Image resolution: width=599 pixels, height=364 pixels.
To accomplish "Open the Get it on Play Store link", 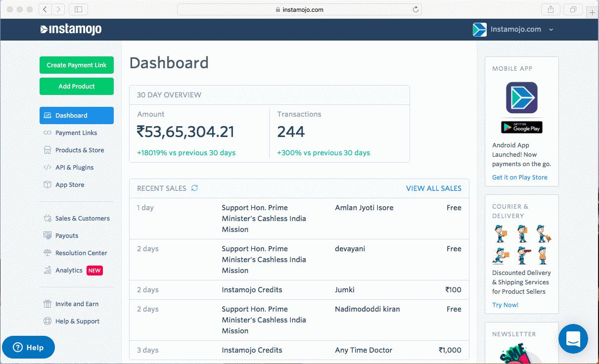I will pos(519,178).
